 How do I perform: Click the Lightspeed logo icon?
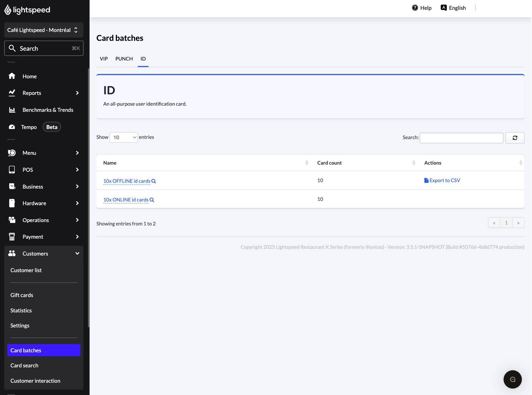pyautogui.click(x=7, y=10)
